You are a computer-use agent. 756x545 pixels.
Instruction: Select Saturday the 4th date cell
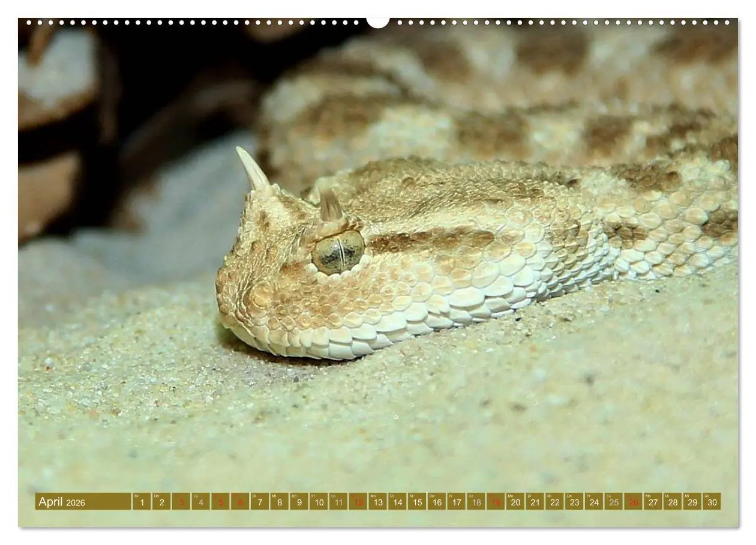point(200,502)
